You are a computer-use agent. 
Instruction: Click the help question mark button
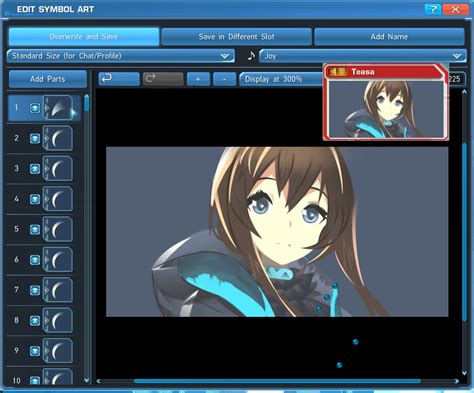point(433,9)
